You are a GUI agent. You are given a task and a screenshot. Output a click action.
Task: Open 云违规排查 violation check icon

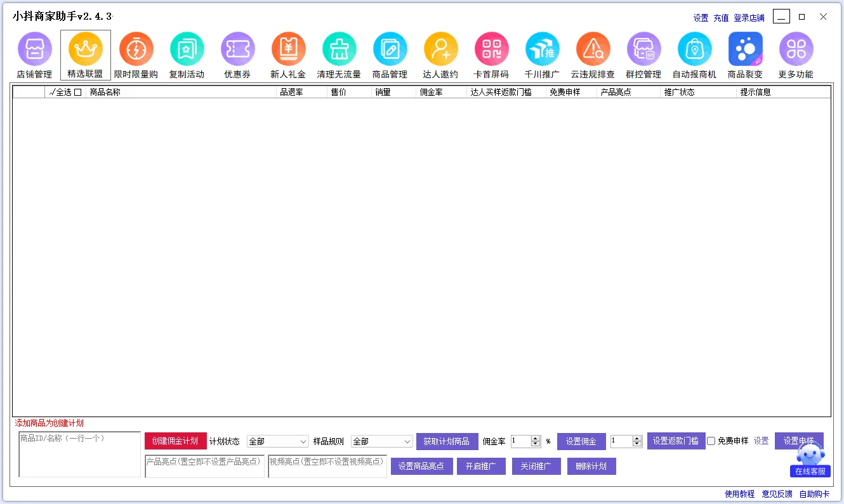[593, 49]
